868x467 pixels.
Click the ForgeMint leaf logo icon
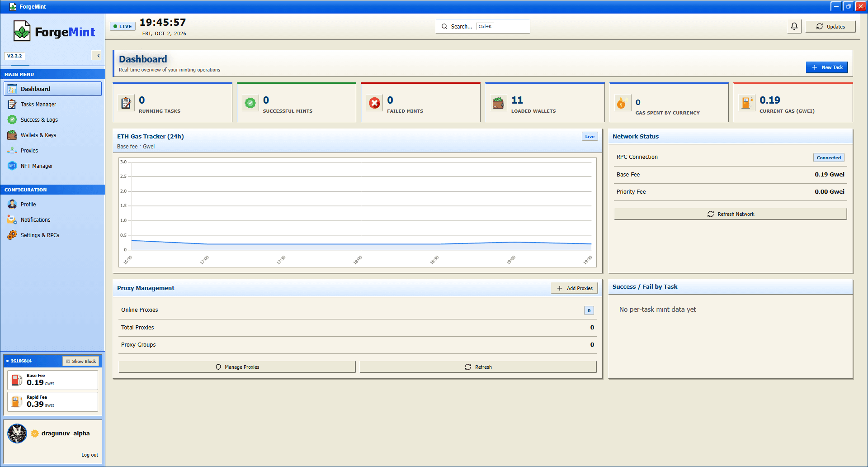click(22, 31)
